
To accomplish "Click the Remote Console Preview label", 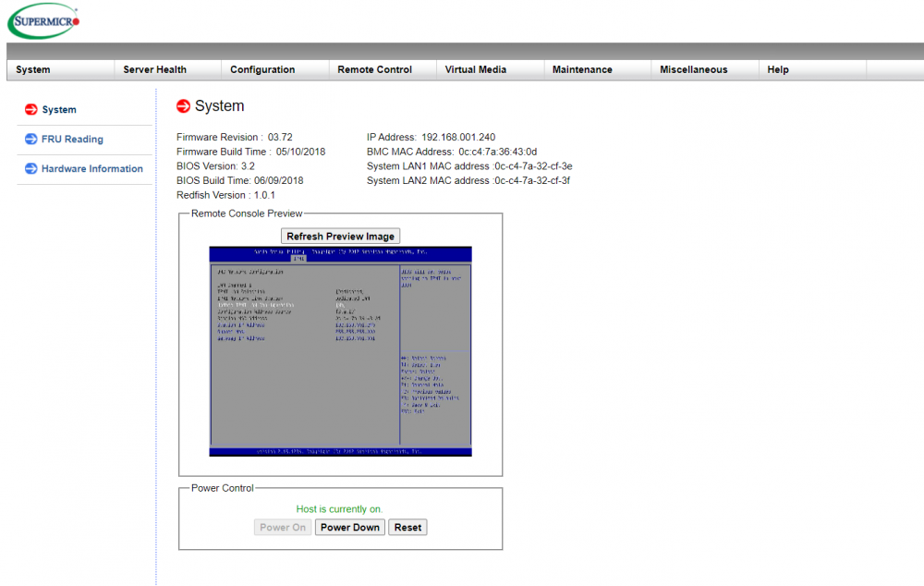I will (x=247, y=214).
